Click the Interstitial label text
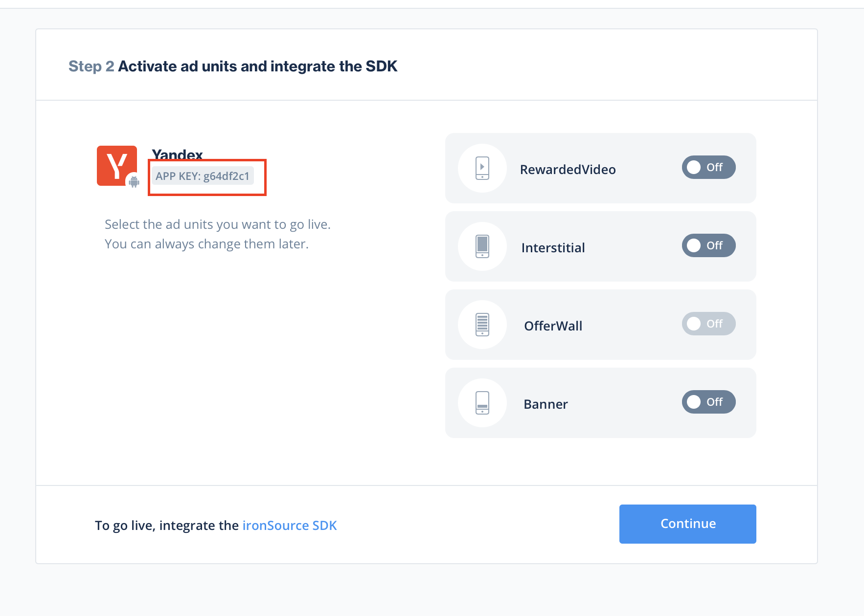The height and width of the screenshot is (616, 864). pyautogui.click(x=553, y=248)
